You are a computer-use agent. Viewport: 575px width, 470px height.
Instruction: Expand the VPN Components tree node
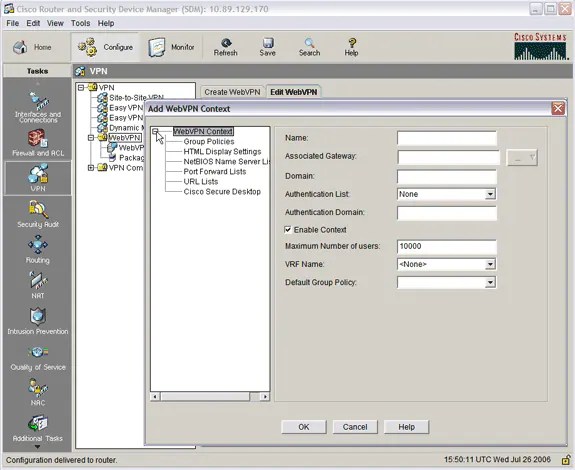pyautogui.click(x=91, y=168)
